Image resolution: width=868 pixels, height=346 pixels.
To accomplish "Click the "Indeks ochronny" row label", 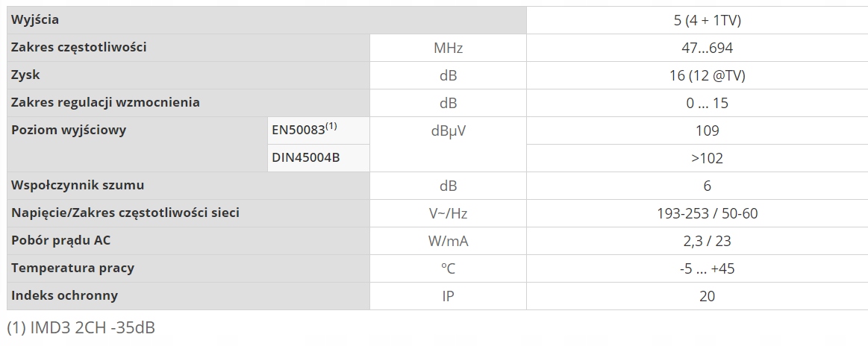I will 65,295.
